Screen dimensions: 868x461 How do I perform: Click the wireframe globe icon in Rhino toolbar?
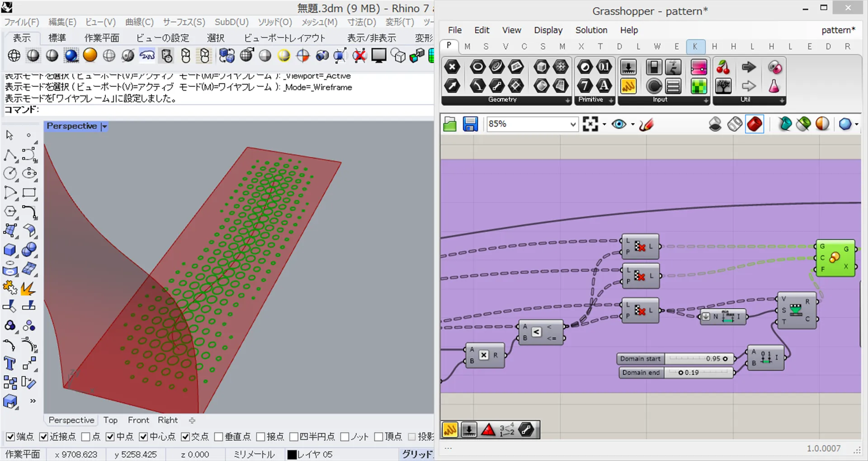[14, 56]
